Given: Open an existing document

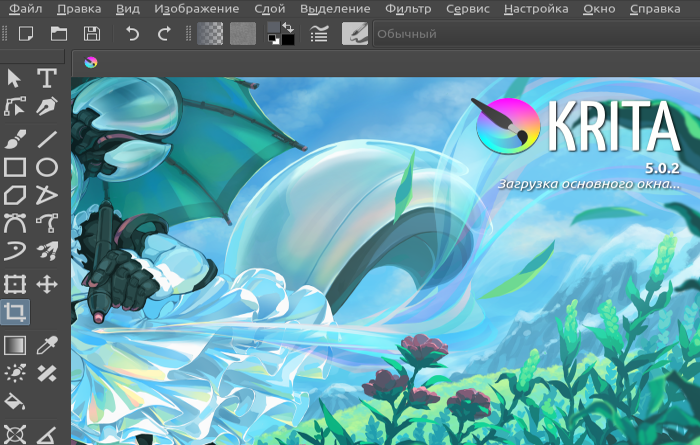Looking at the screenshot, I should click(59, 33).
